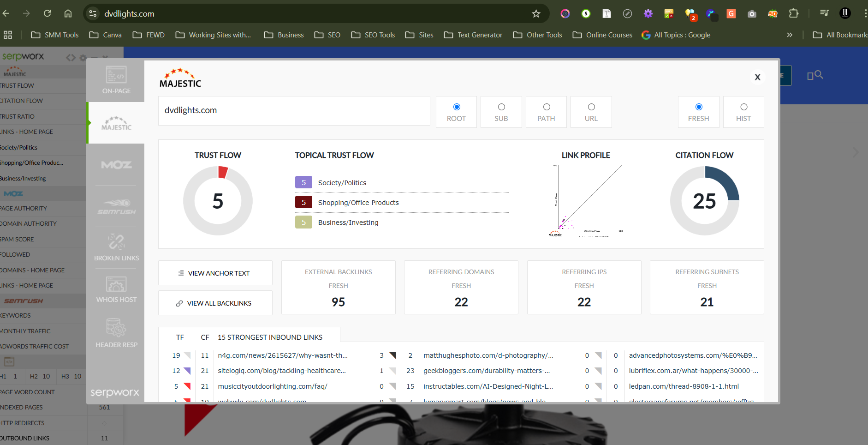Image resolution: width=868 pixels, height=445 pixels.
Task: Select the PATH radio option
Action: coord(547,107)
